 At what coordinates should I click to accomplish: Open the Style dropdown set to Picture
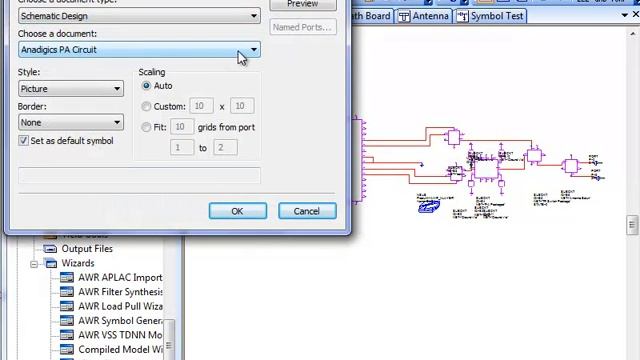[71, 89]
